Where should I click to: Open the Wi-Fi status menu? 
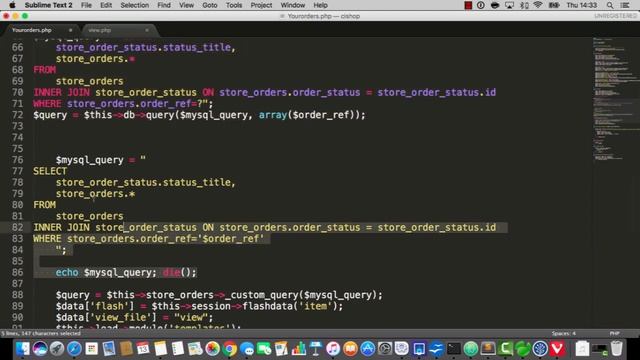click(538, 5)
